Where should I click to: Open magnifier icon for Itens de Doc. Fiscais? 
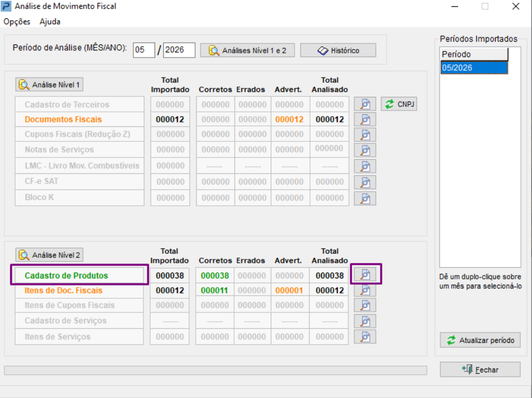click(x=365, y=290)
